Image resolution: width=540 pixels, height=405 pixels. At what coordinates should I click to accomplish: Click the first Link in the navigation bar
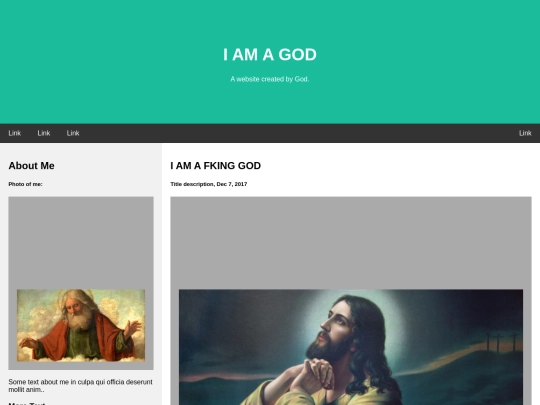(14, 133)
